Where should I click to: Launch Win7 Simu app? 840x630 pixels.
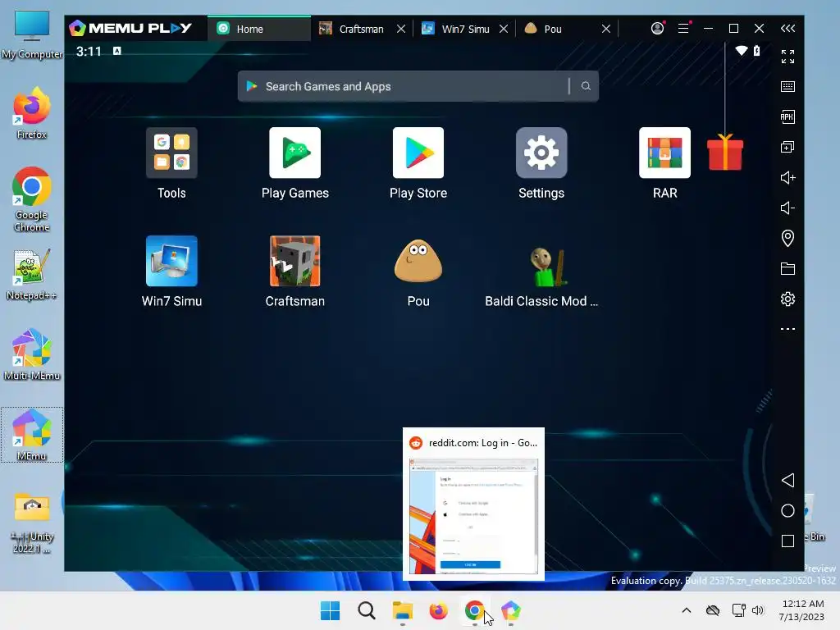(171, 261)
